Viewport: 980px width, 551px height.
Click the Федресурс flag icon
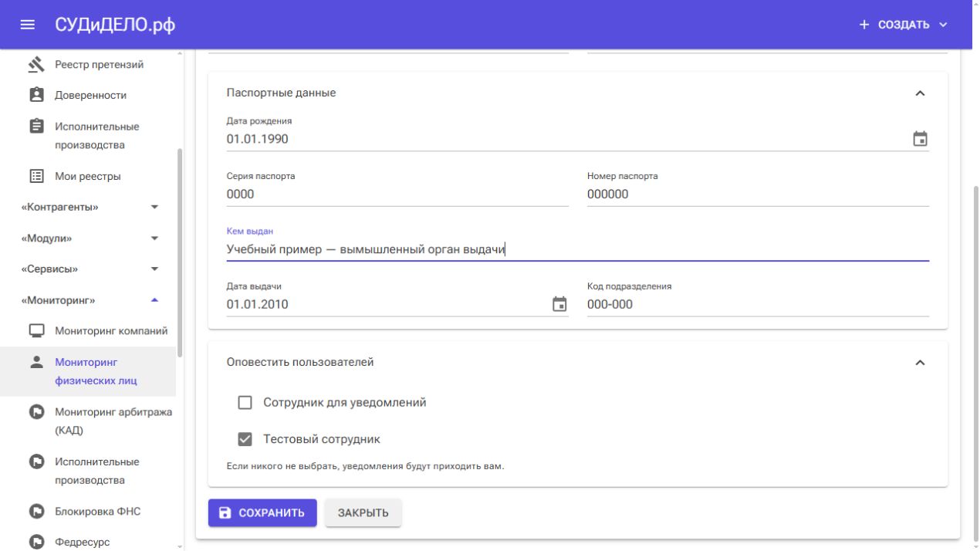point(36,542)
